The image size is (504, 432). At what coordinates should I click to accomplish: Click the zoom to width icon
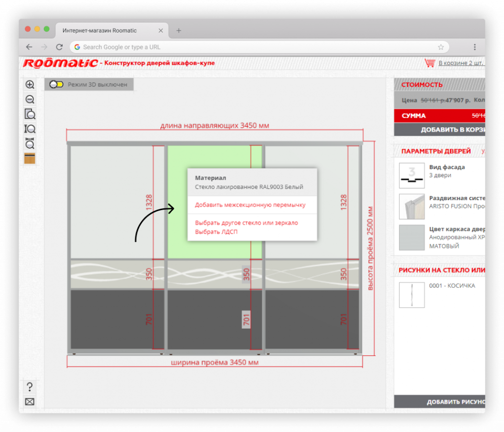(30, 144)
